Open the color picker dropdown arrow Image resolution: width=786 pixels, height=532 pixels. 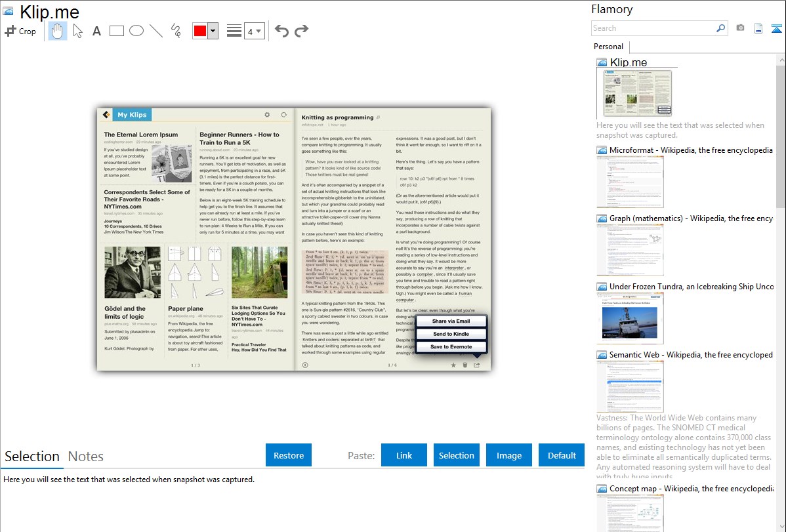[213, 31]
